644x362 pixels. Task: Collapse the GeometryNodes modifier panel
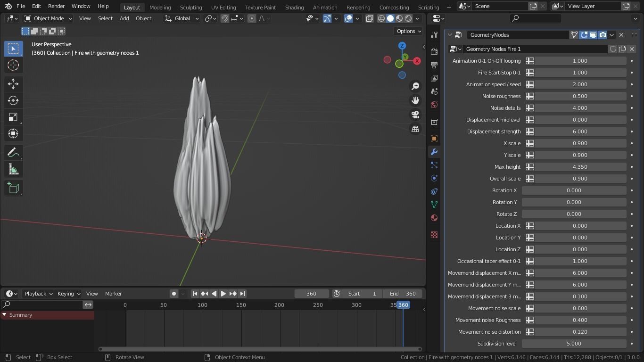(x=450, y=35)
